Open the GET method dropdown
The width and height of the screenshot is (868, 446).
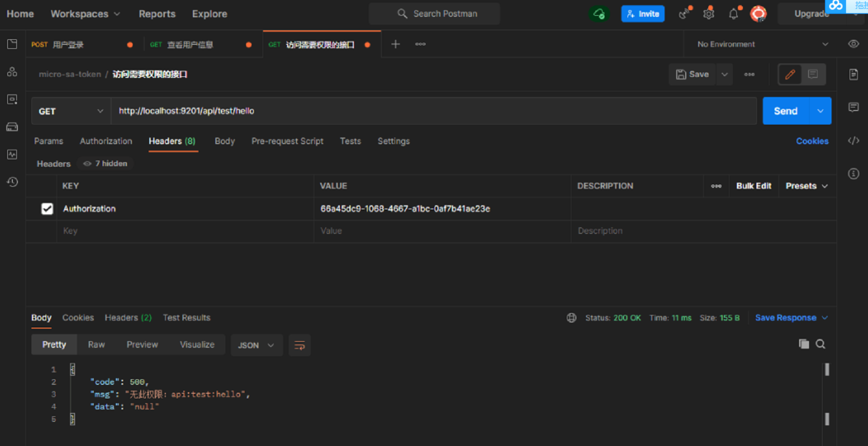click(x=71, y=111)
